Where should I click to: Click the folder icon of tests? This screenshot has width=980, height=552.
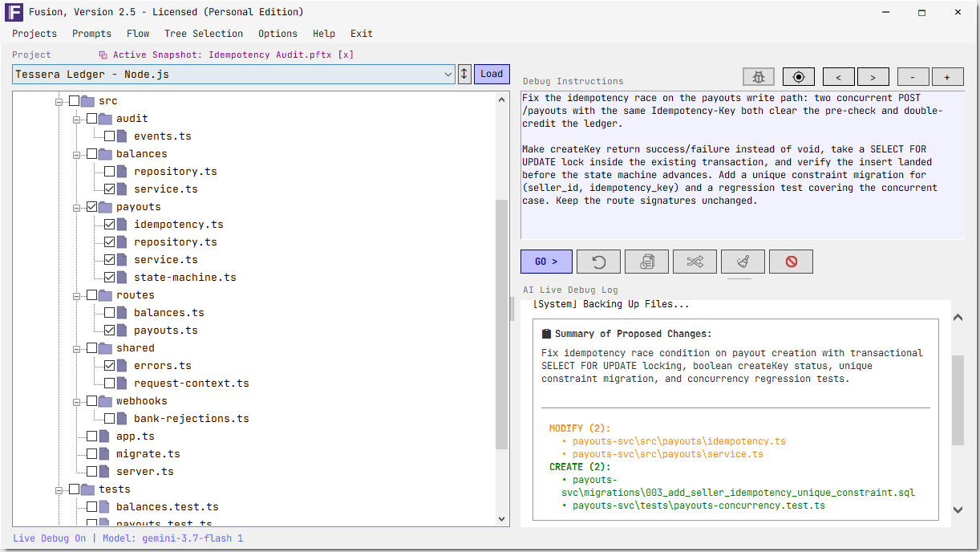click(87, 489)
